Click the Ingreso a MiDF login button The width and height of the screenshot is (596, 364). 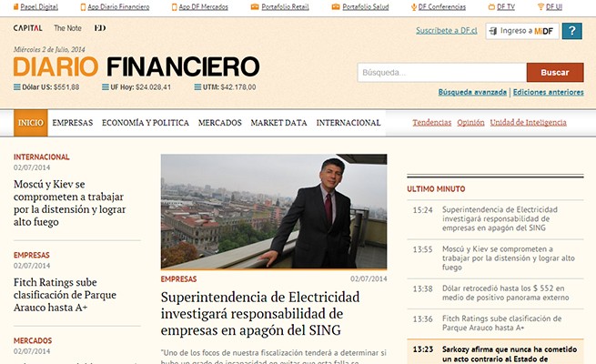pos(522,31)
